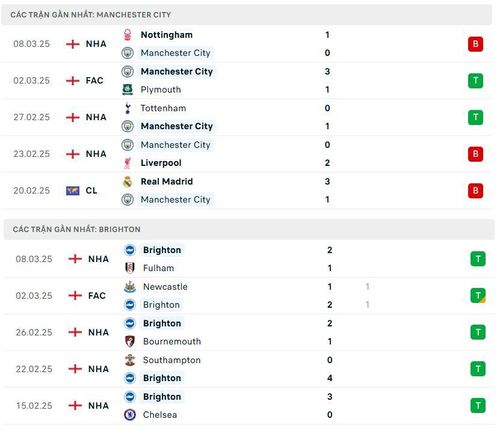Open the Brighton vs Chelsea match row
Screen dimensions: 500x431
click(249, 406)
